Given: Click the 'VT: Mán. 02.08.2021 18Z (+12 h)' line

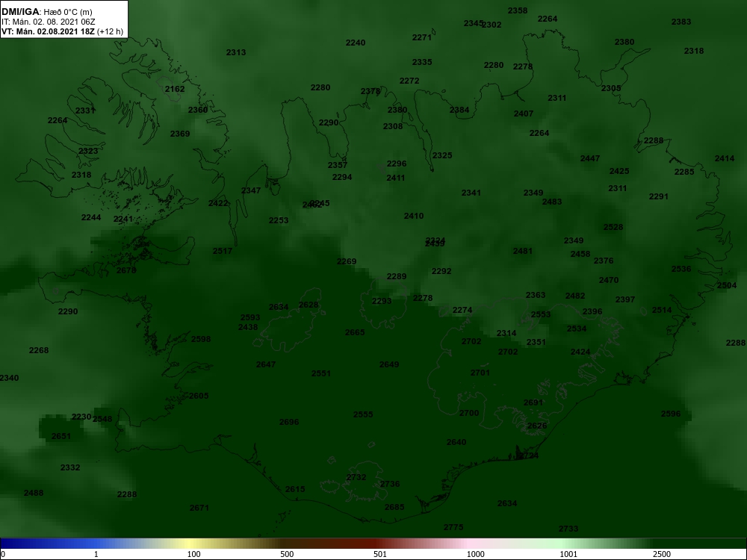Looking at the screenshot, I should pos(62,31).
